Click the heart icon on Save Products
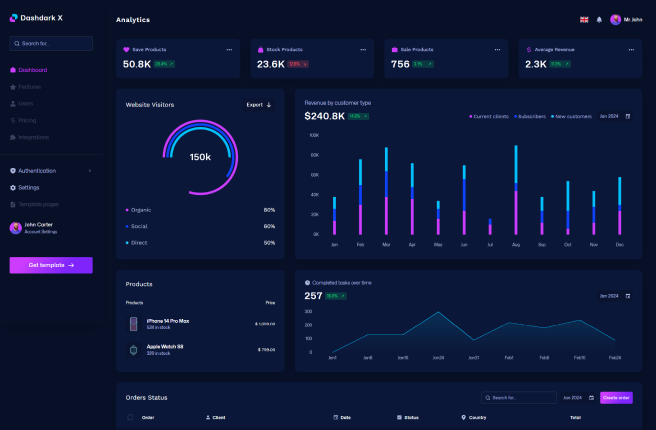This screenshot has width=656, height=430. coord(126,49)
